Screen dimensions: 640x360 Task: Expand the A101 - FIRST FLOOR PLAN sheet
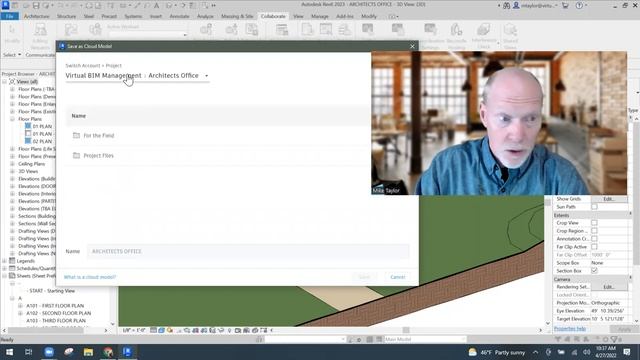(20, 306)
